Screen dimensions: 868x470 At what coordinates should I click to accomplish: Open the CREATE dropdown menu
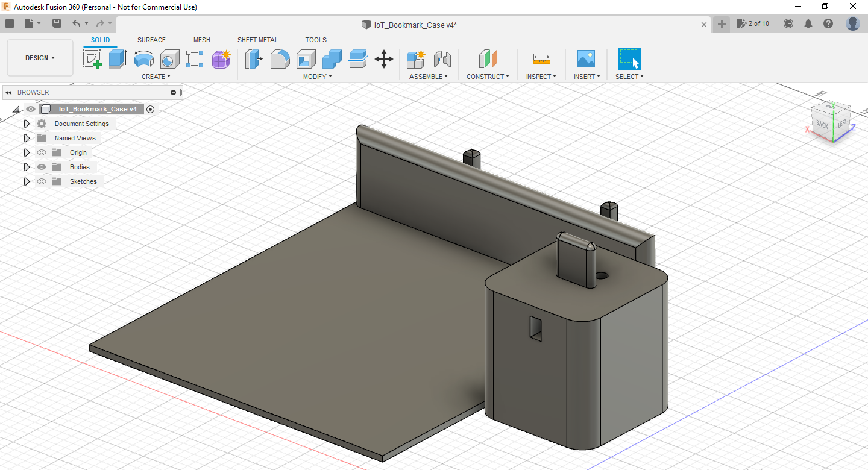point(156,77)
